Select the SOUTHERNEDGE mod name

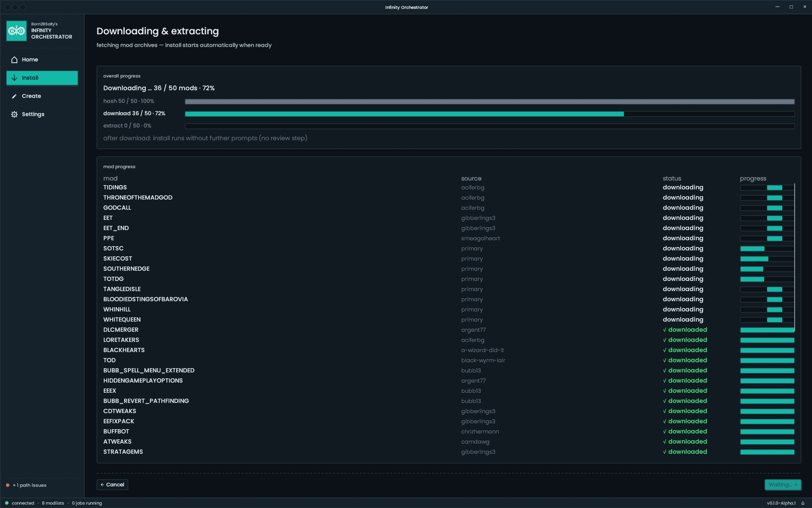(126, 269)
